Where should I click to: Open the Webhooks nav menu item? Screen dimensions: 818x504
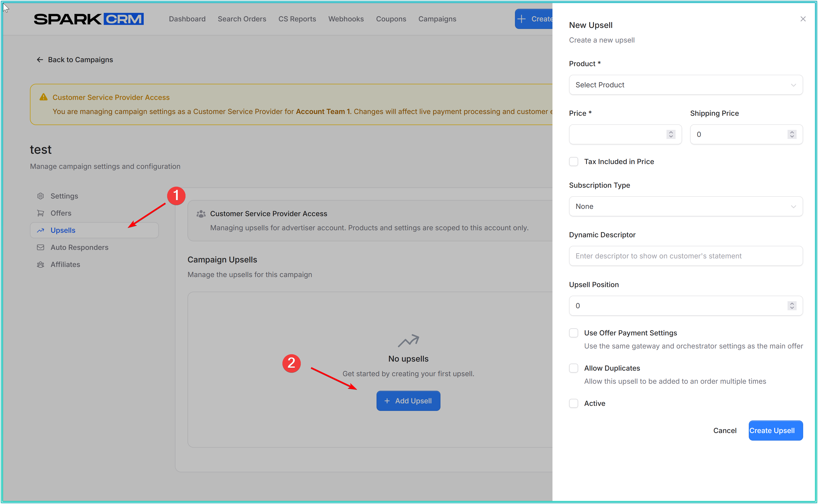point(346,19)
